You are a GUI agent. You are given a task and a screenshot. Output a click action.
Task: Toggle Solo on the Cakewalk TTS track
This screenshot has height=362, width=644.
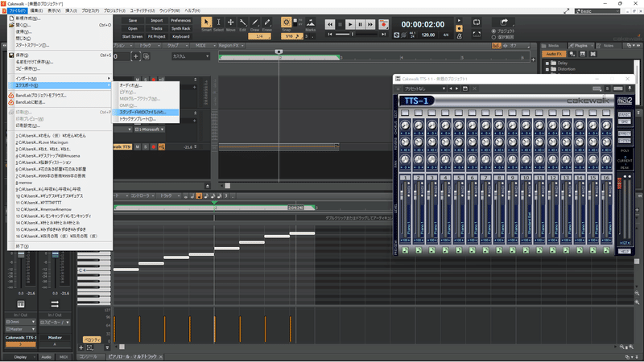(x=146, y=146)
